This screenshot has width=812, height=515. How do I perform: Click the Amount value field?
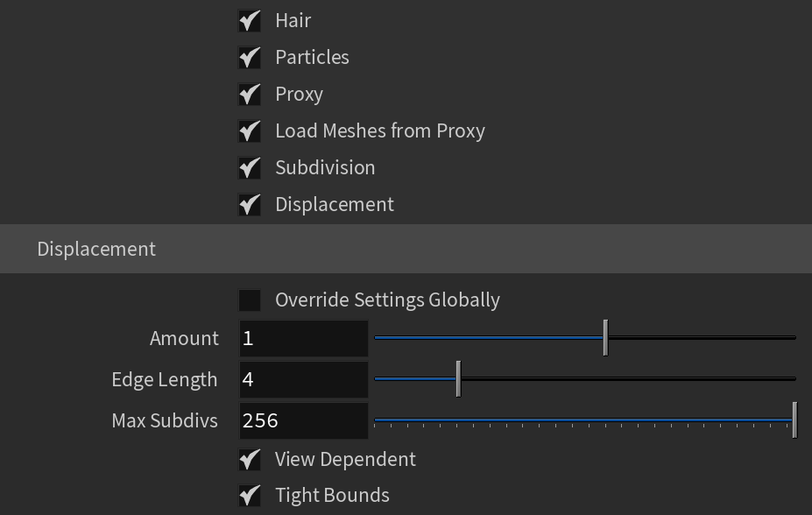pyautogui.click(x=304, y=338)
